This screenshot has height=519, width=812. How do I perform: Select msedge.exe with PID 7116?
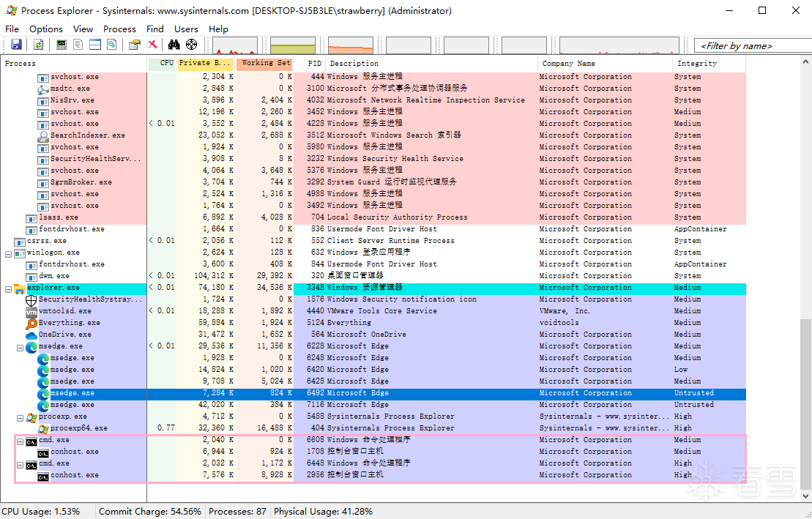(x=373, y=405)
